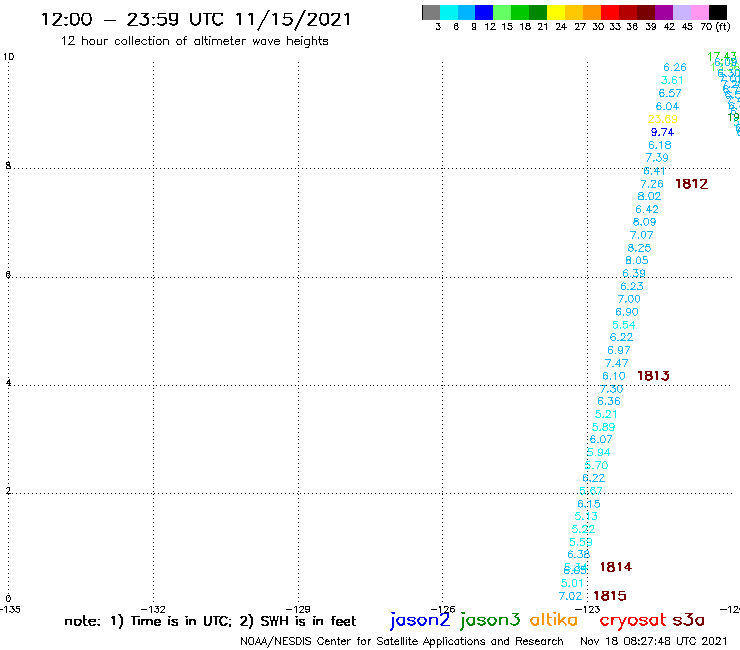This screenshot has width=740, height=650.
Task: Click the jason3 satellite label
Action: click(x=490, y=620)
